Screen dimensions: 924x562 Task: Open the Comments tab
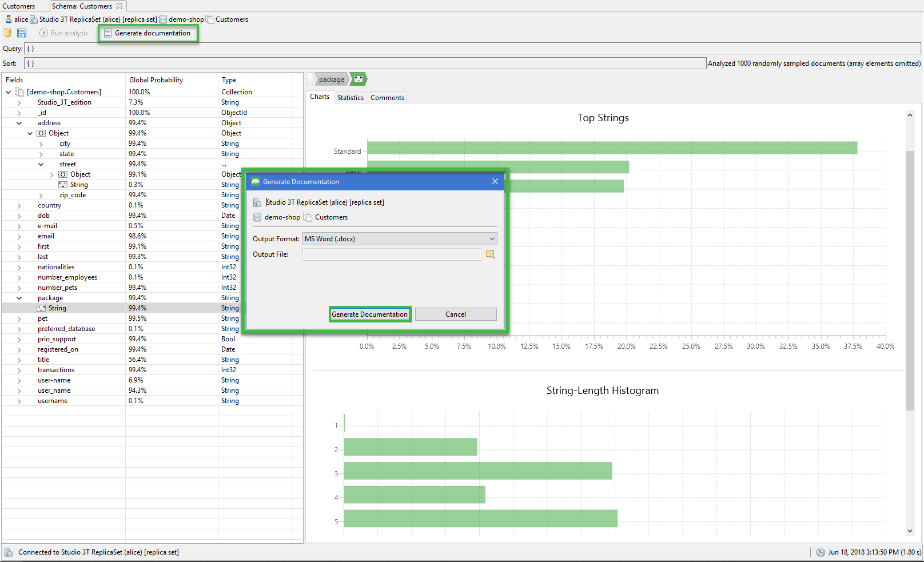coord(387,97)
